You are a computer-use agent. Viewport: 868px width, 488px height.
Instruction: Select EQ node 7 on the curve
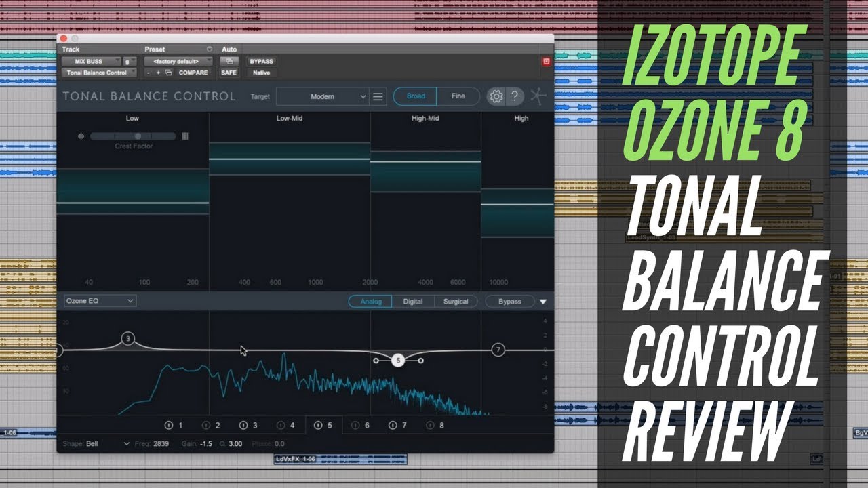click(x=498, y=350)
